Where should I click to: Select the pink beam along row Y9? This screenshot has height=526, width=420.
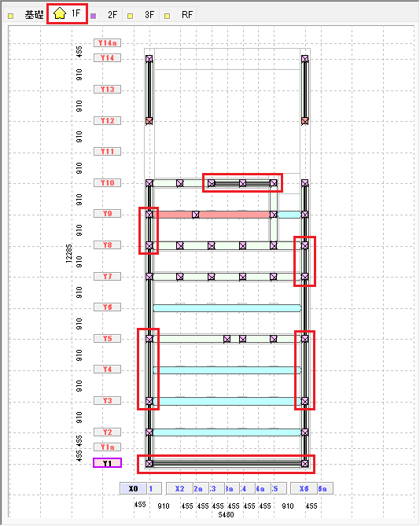point(212,215)
